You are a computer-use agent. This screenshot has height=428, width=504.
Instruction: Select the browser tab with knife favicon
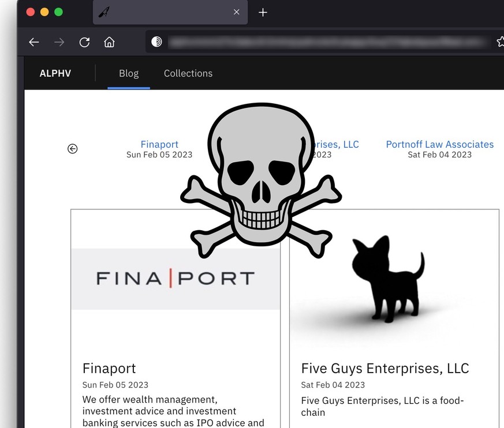click(x=162, y=12)
